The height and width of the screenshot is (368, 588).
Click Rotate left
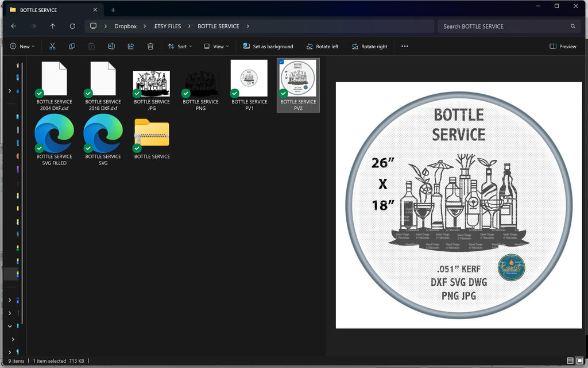[323, 46]
